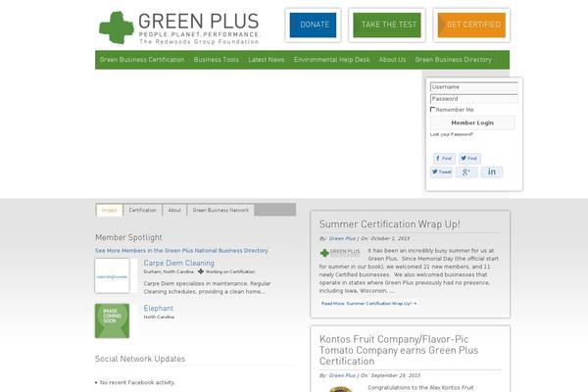This screenshot has width=588, height=392.
Task: Open Environmental Help Desk menu
Action: [331, 60]
